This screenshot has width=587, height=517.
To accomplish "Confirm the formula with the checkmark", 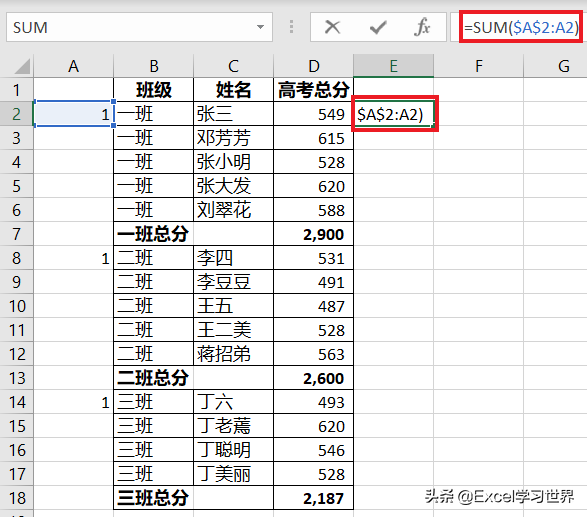I will 378,27.
